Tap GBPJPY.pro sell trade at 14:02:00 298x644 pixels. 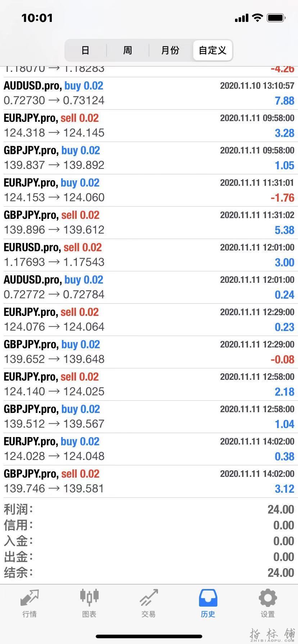(x=149, y=482)
